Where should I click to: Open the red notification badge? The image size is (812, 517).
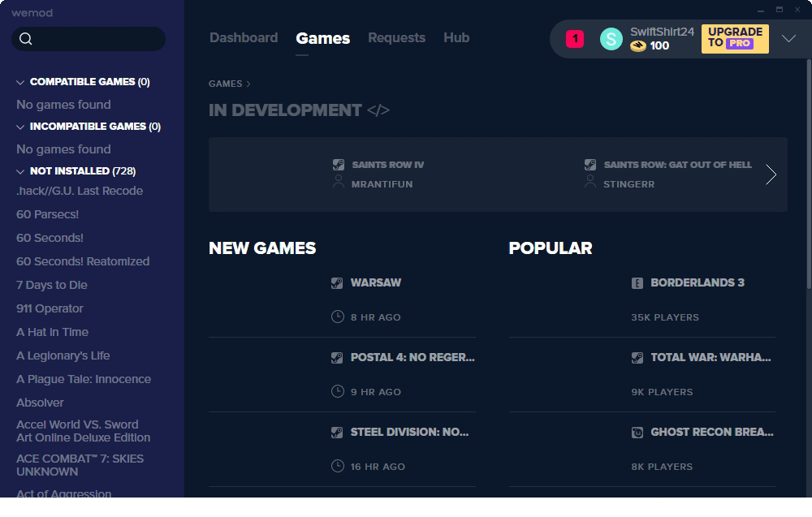[x=575, y=38]
